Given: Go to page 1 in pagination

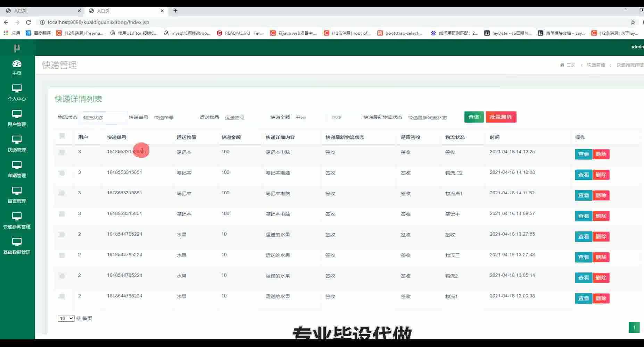Looking at the screenshot, I should click(x=634, y=328).
